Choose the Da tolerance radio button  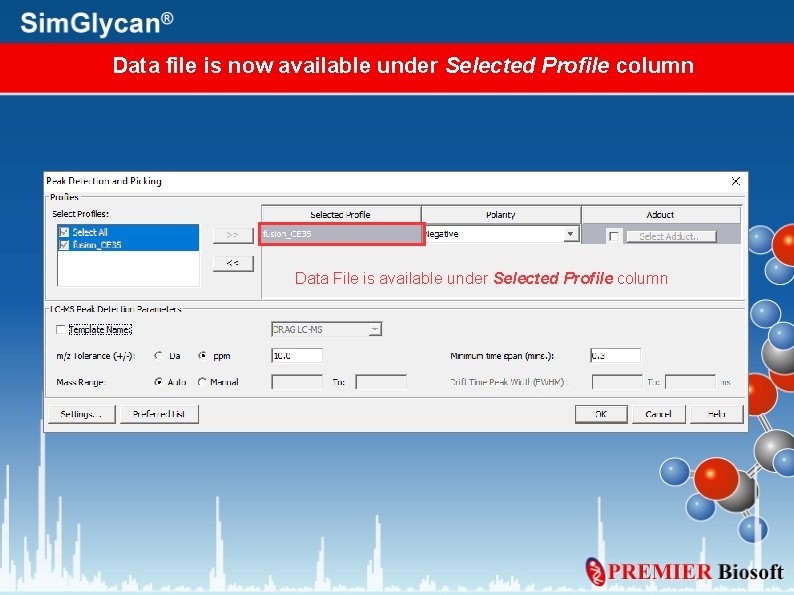click(159, 356)
